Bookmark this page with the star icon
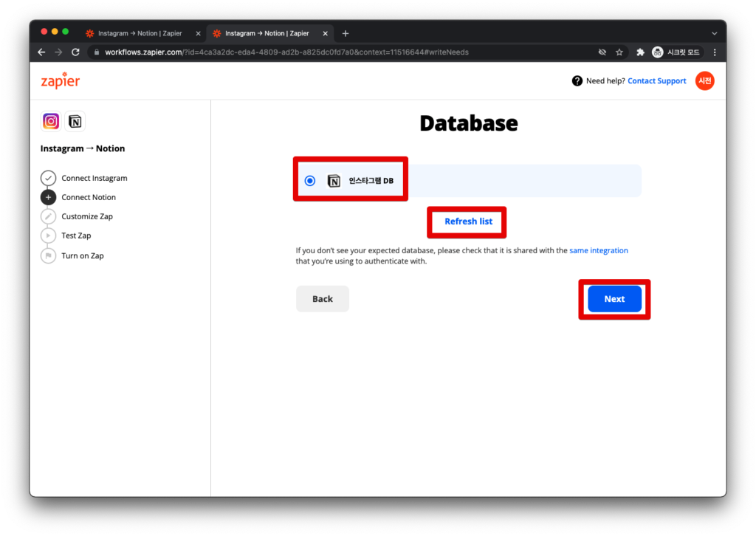Image resolution: width=756 pixels, height=536 pixels. [x=619, y=52]
